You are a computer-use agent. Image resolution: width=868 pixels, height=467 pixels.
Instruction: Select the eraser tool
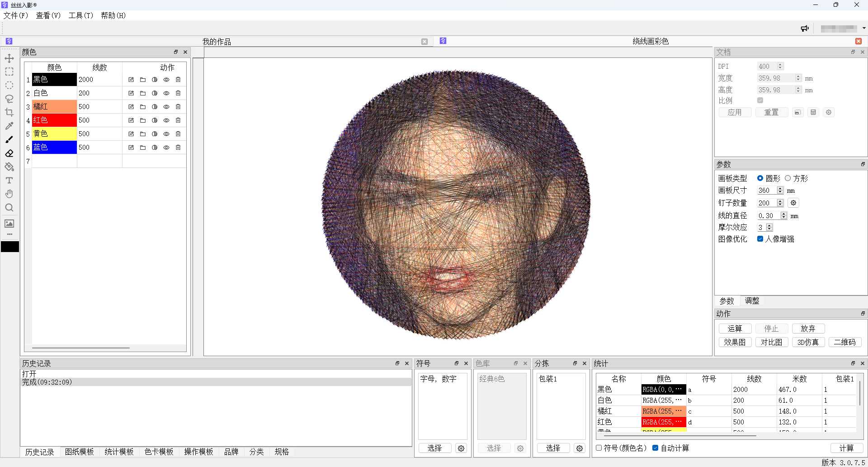pyautogui.click(x=9, y=153)
